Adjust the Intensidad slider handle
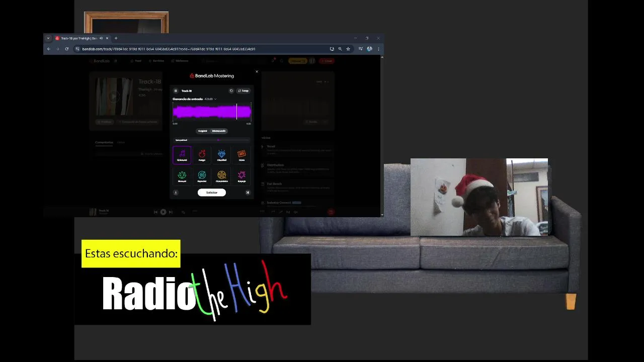The height and width of the screenshot is (362, 644). click(x=218, y=140)
